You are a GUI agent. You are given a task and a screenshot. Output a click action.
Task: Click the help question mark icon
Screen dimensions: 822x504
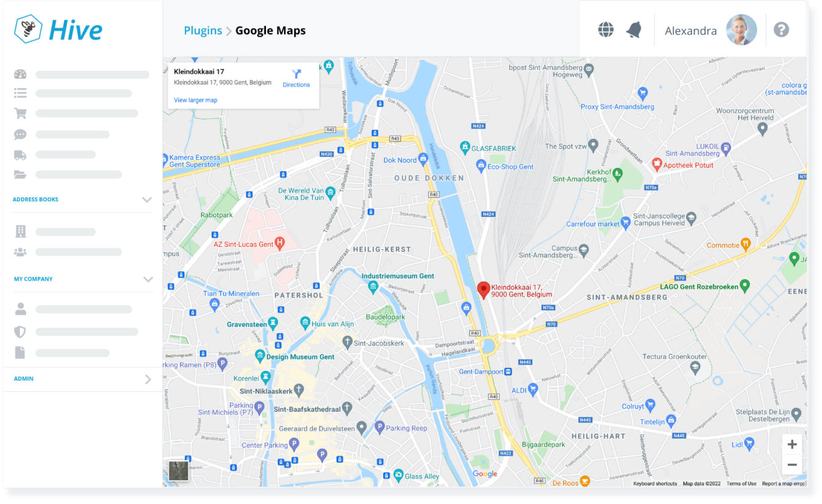[x=781, y=30]
